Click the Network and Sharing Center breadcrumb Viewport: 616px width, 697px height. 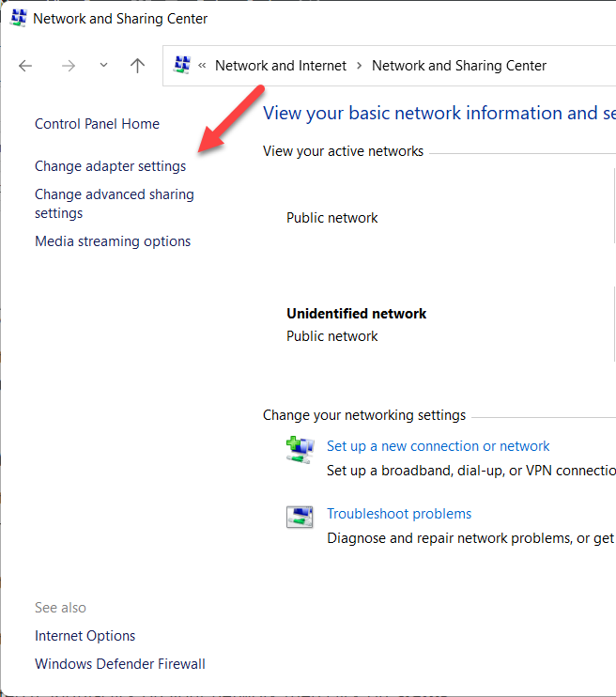[458, 66]
